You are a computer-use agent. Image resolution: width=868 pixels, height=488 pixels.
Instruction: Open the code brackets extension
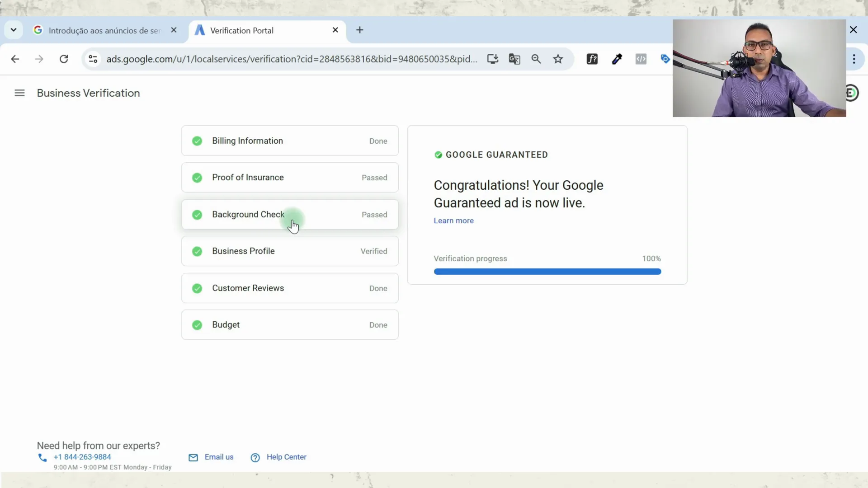(641, 59)
